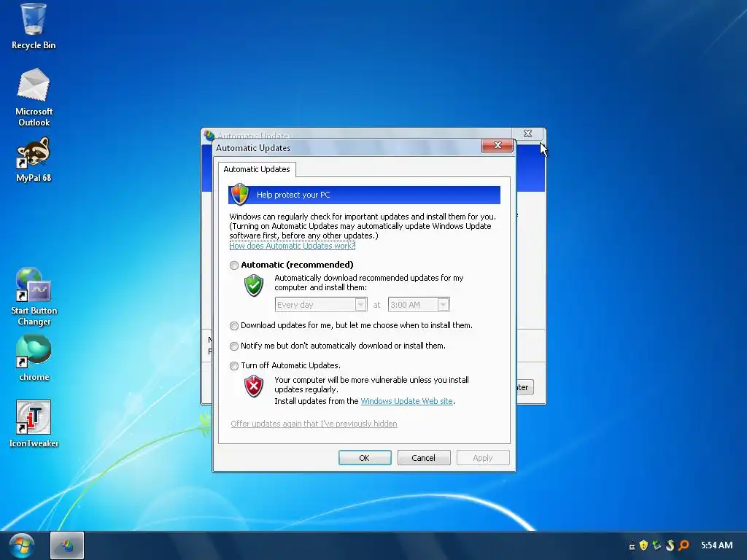Open the Windows Update Web site link
Image resolution: width=747 pixels, height=560 pixels.
pyautogui.click(x=406, y=401)
